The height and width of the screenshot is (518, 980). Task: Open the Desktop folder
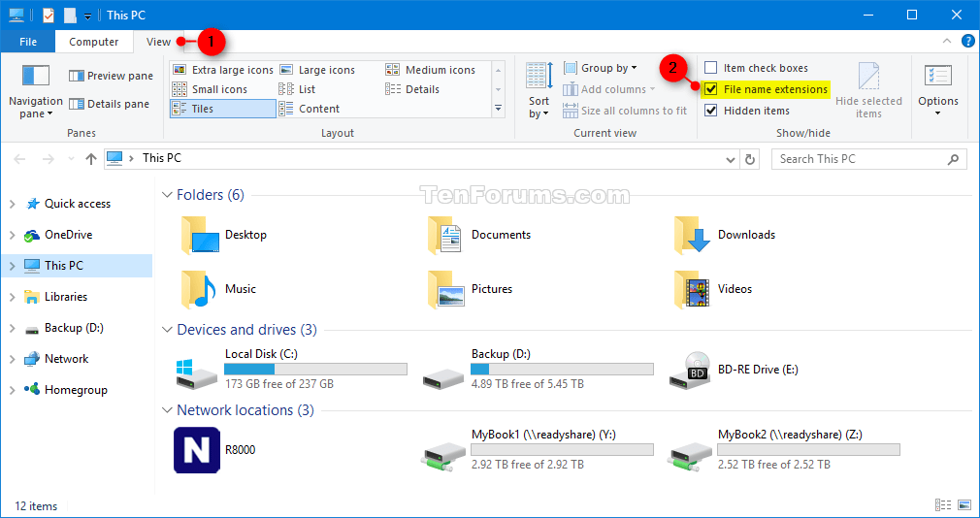pos(224,235)
